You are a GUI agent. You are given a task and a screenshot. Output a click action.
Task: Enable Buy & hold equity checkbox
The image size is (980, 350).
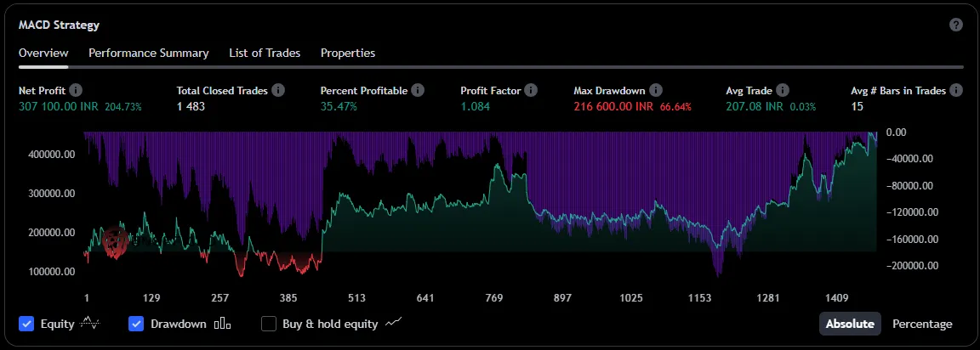pos(269,324)
